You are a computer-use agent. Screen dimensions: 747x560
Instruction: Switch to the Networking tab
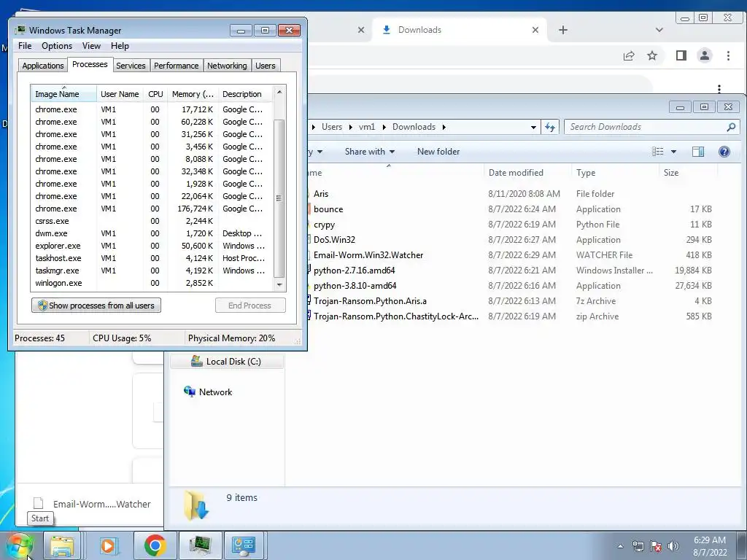227,65
